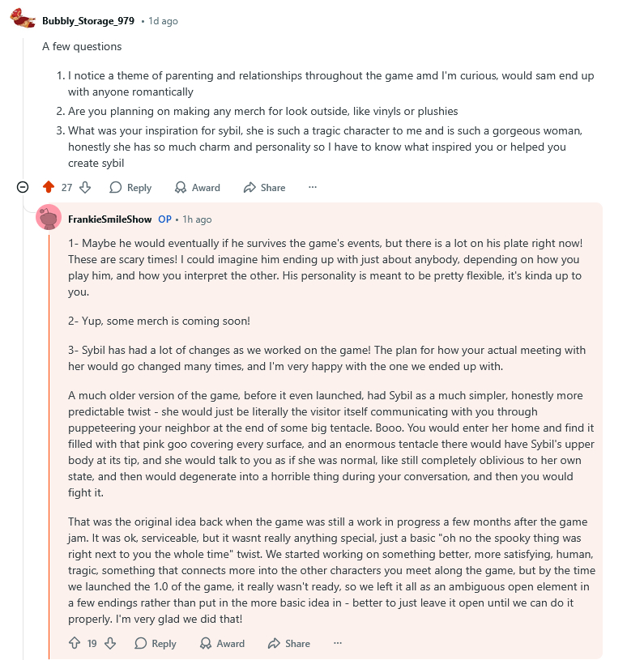
Task: Upvote FrankieSmileShow's reply
Action: tap(75, 643)
